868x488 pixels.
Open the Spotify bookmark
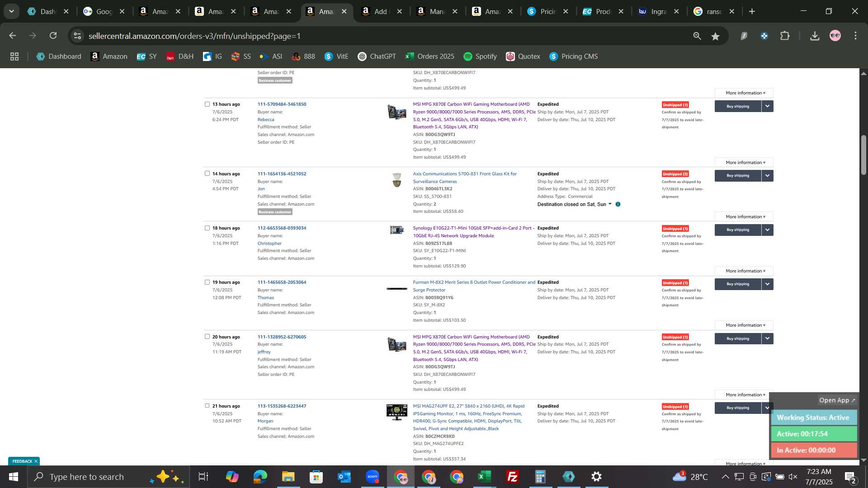(x=480, y=56)
